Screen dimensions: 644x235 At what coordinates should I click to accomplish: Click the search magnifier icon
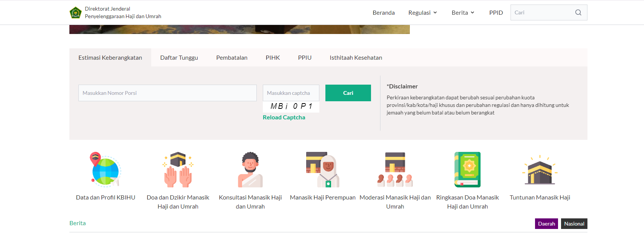[x=578, y=12]
